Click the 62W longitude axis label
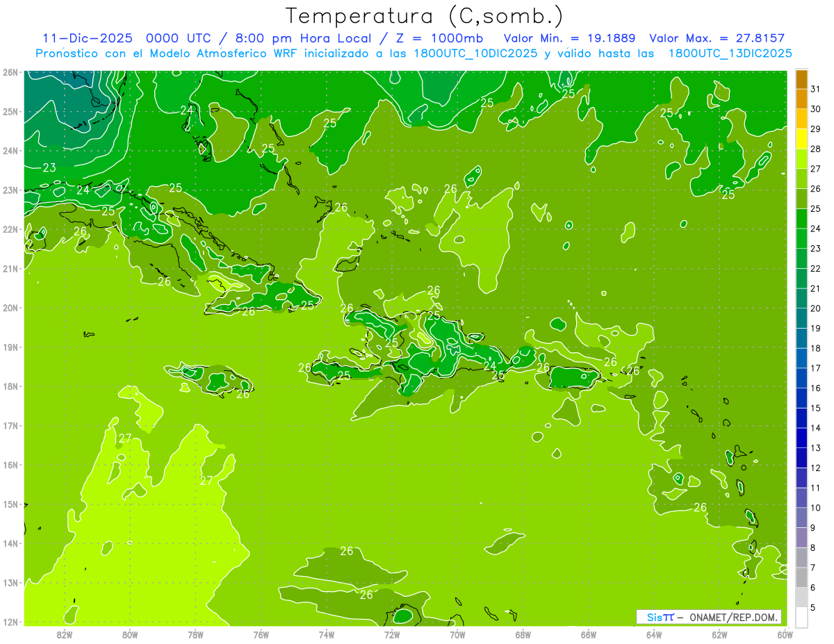Viewport: 834px width, 644px height. [719, 634]
